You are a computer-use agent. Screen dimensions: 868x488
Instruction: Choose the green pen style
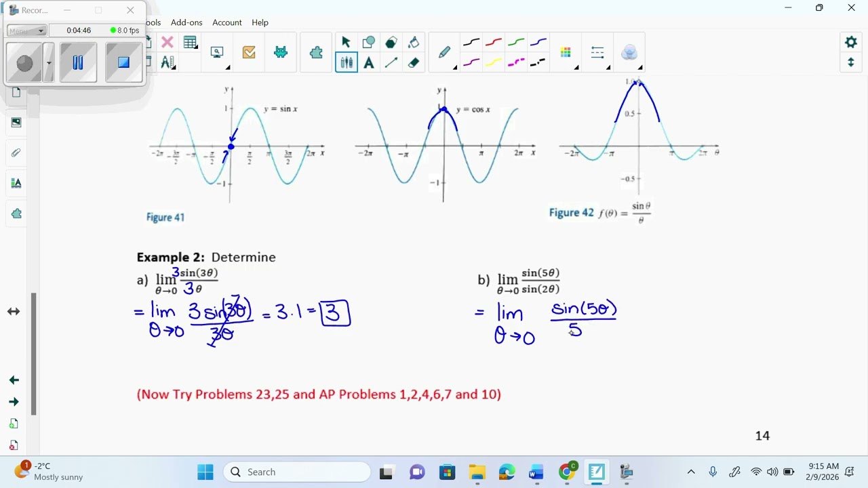coord(516,43)
